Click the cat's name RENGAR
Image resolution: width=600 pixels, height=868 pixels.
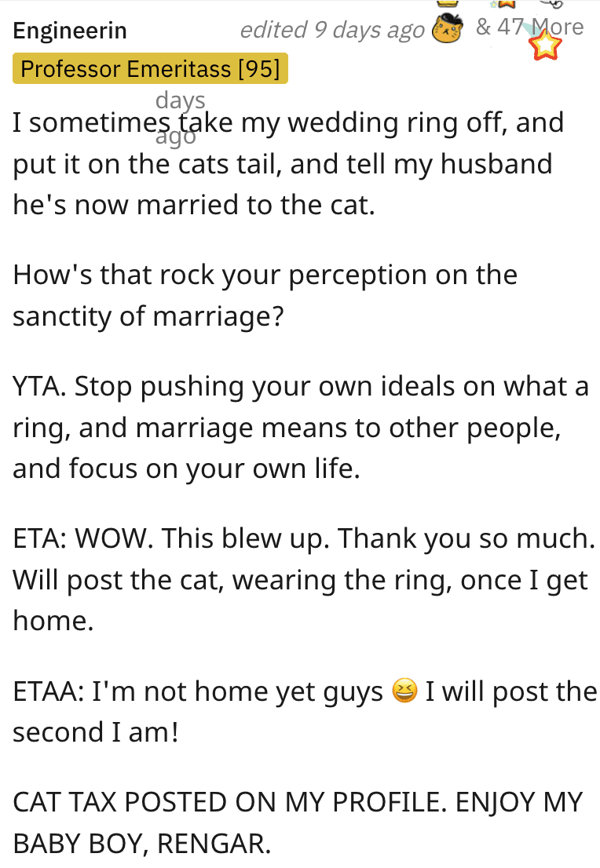click(214, 844)
